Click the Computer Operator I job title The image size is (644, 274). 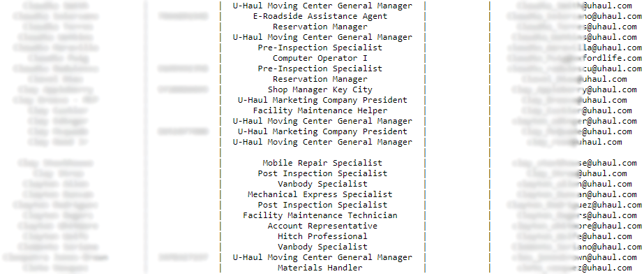[320, 58]
